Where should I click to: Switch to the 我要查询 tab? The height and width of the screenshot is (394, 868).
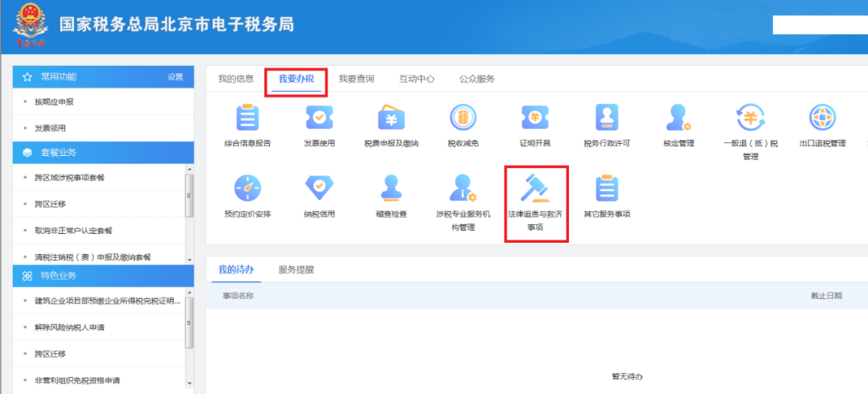click(357, 79)
